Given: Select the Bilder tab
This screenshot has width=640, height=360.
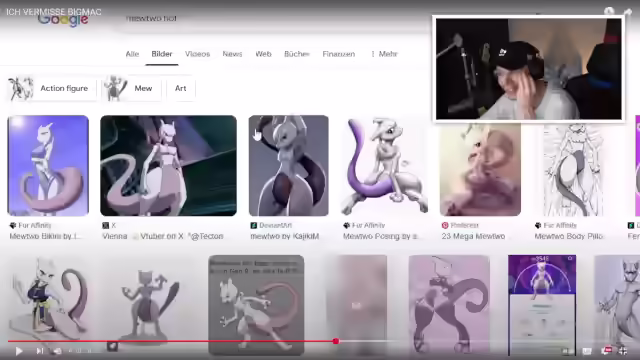Looking at the screenshot, I should click(x=162, y=54).
